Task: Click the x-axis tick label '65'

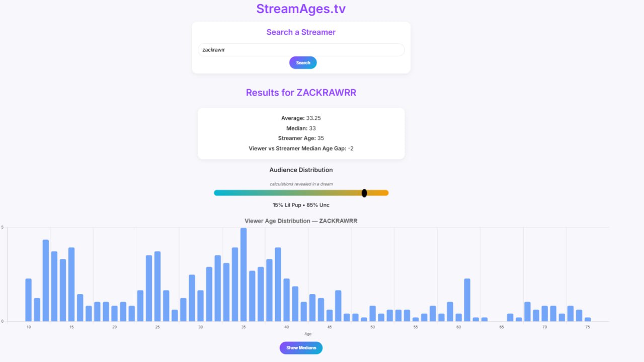Action: [502, 327]
